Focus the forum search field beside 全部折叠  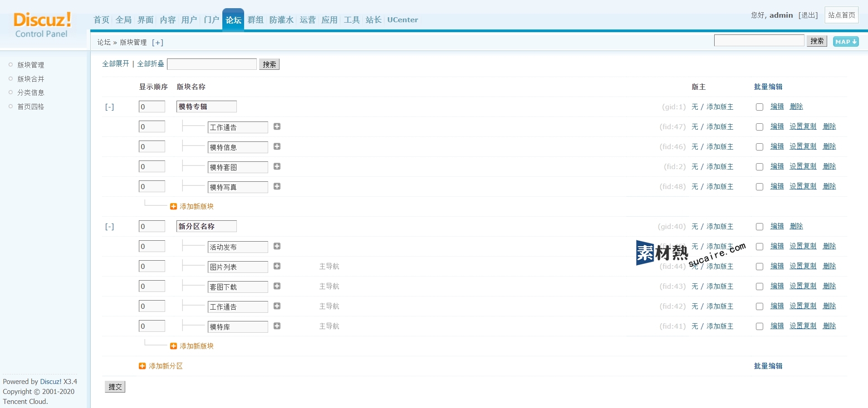coord(212,64)
